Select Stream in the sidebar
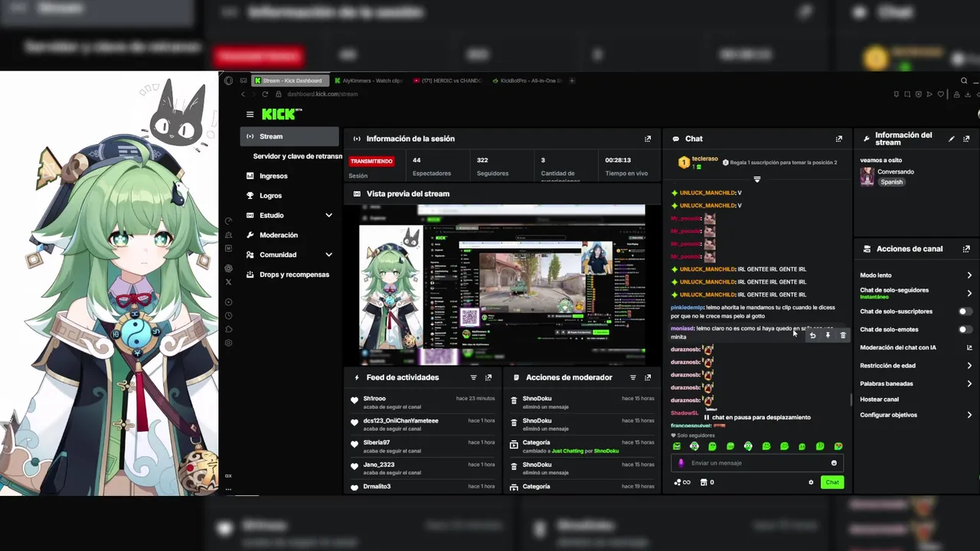The height and width of the screenshot is (551, 980). click(289, 136)
